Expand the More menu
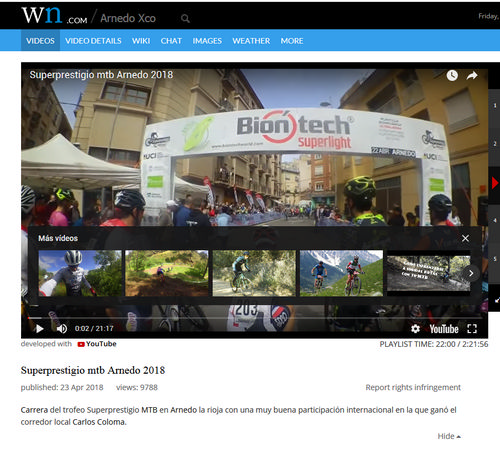The height and width of the screenshot is (454, 500). [292, 41]
